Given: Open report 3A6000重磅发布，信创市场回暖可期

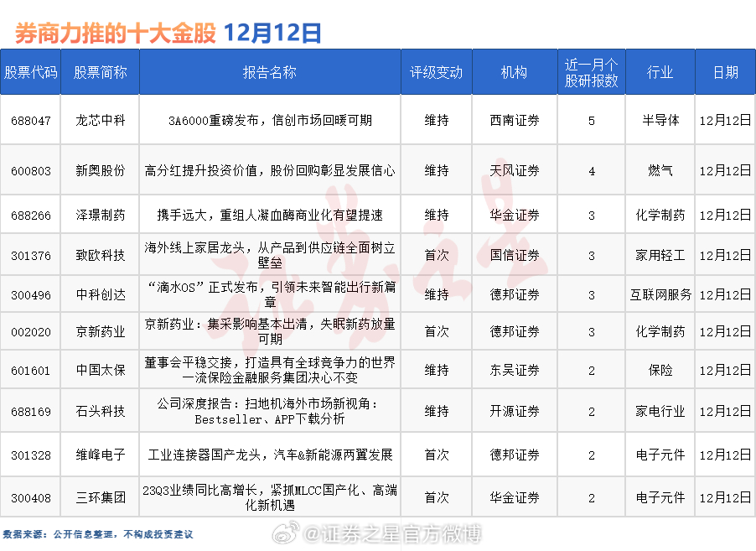Looking at the screenshot, I should [x=270, y=120].
